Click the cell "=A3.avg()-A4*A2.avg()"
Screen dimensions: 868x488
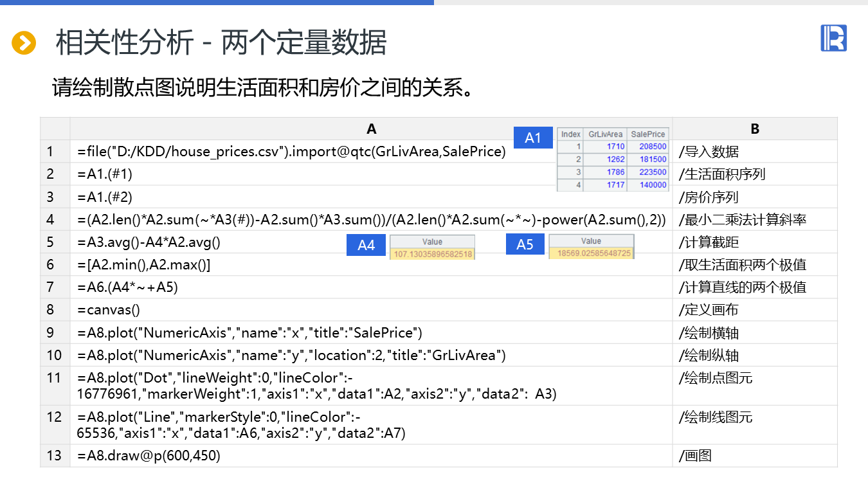point(372,242)
